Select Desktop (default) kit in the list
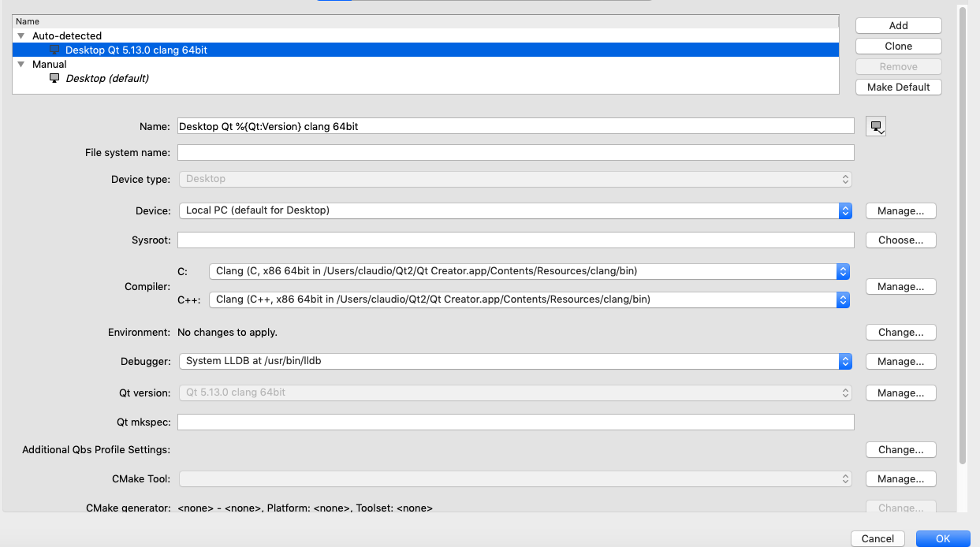Image resolution: width=980 pixels, height=547 pixels. click(107, 78)
